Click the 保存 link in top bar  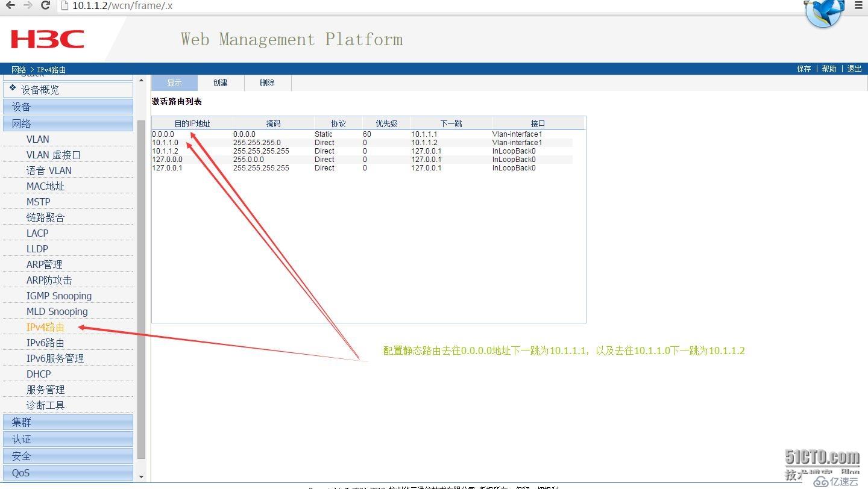tap(804, 69)
